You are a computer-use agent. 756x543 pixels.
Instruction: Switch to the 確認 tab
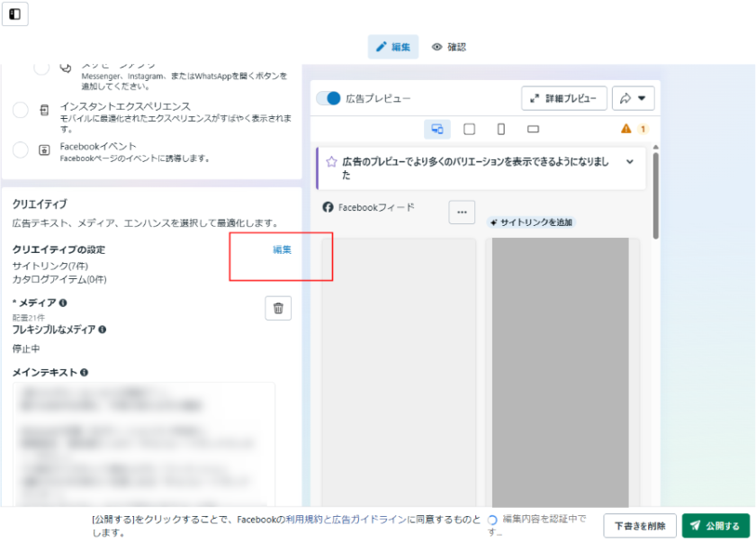coord(449,47)
